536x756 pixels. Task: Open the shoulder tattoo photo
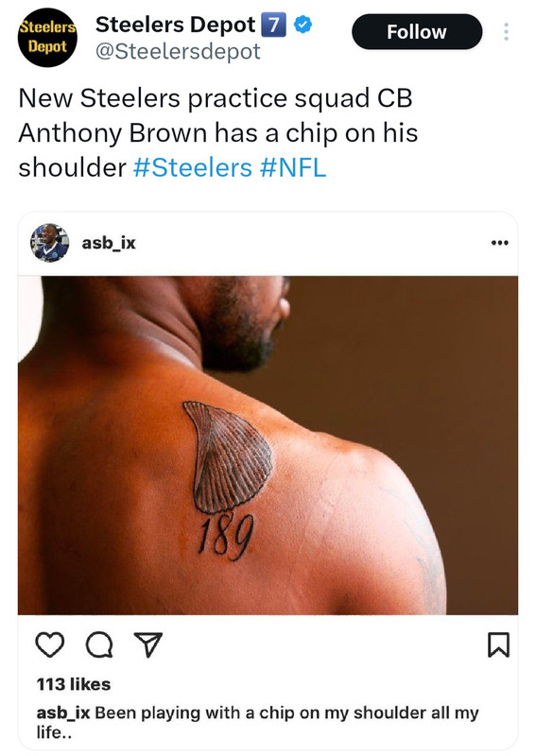268,445
